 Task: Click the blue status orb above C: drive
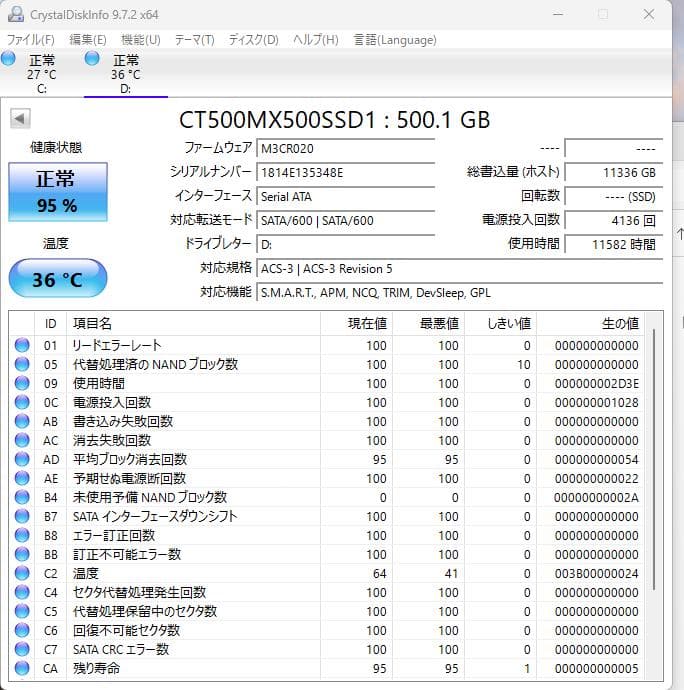click(8, 59)
